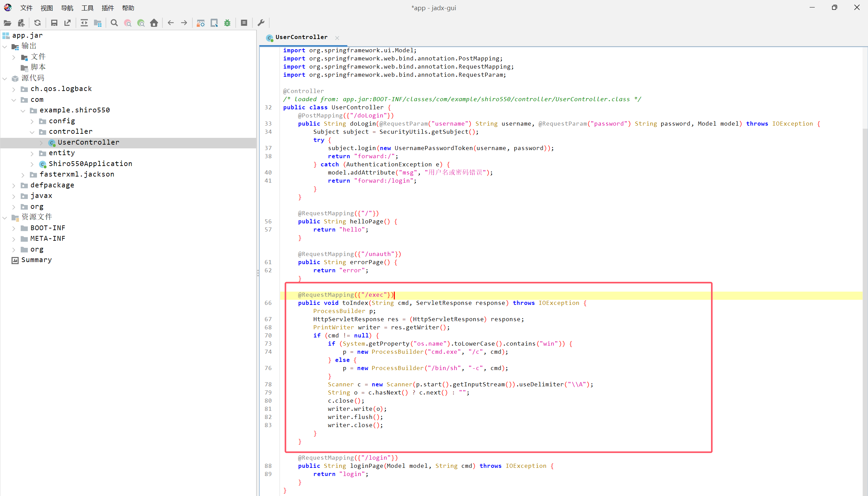
Task: Click the Shiro550Application class icon
Action: (x=42, y=164)
